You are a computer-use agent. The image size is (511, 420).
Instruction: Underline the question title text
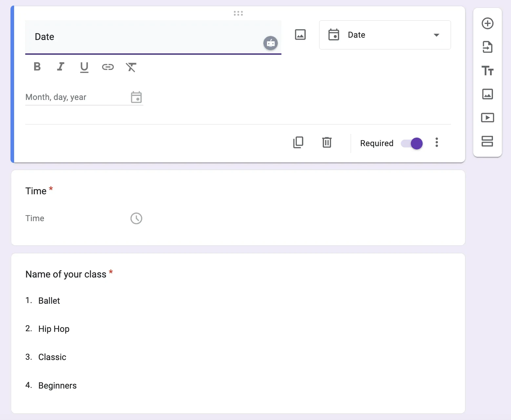[x=84, y=67]
